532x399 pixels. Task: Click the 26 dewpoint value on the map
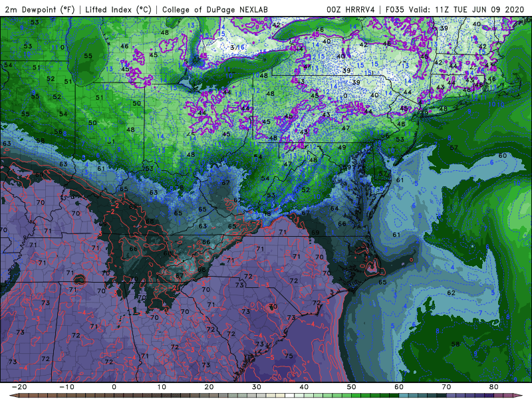[320, 30]
